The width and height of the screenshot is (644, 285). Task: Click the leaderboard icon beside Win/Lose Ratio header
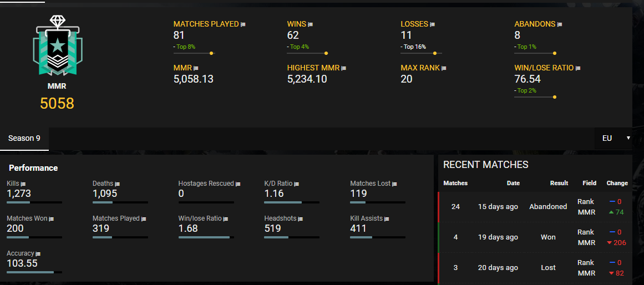tap(578, 68)
